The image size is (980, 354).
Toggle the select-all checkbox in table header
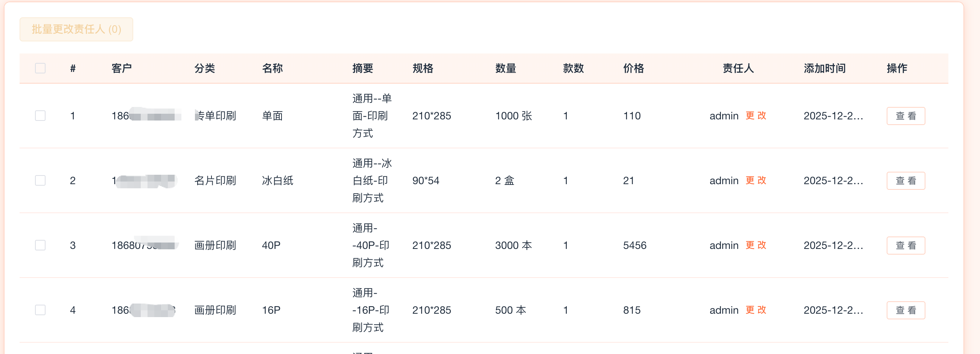40,68
